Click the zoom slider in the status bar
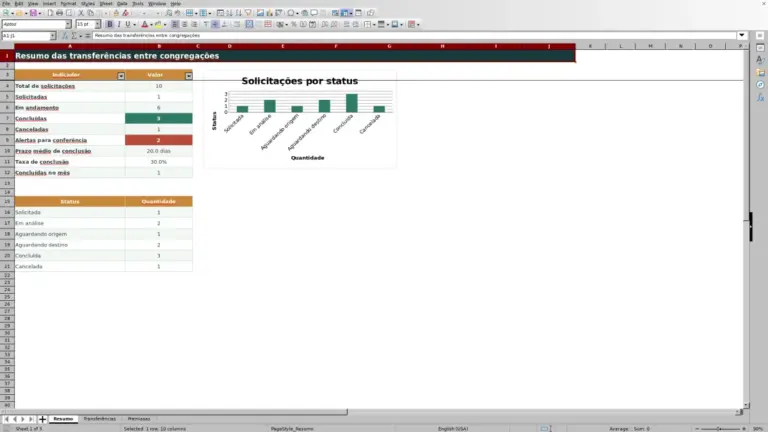Screen dimensions: 768x432 [720, 429]
